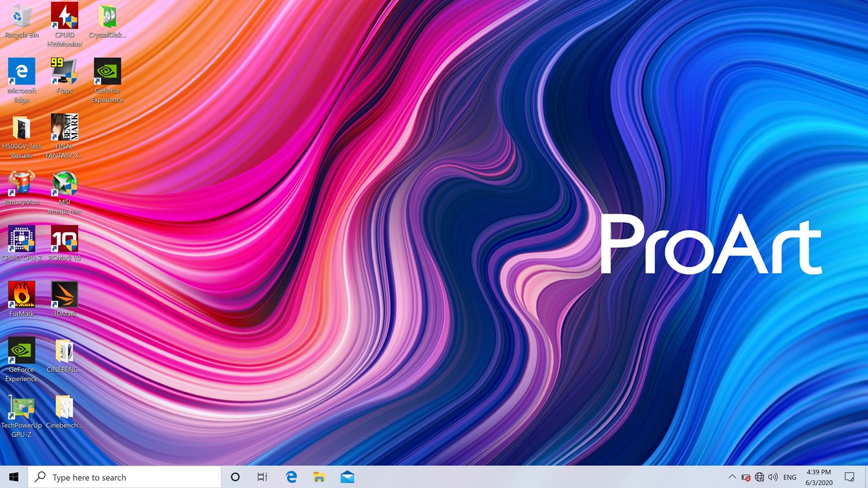
Task: Click the TechPowerUp GPU-Z shortcut
Action: (x=21, y=416)
